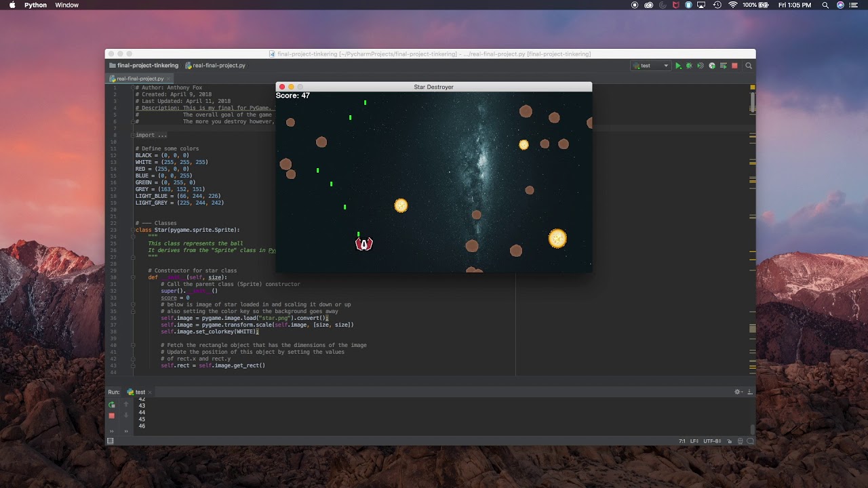The height and width of the screenshot is (488, 868).
Task: Click the down stack trace arrow
Action: click(x=125, y=415)
